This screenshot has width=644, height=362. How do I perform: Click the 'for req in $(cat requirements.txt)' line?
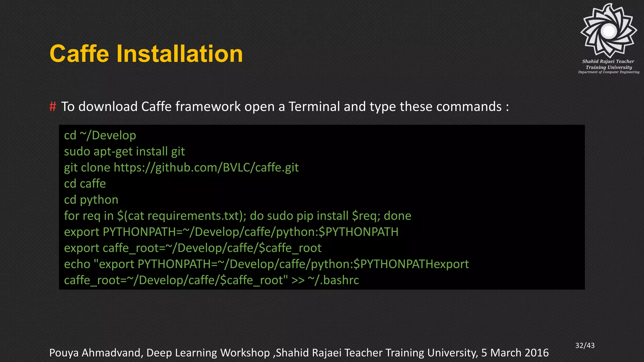238,216
